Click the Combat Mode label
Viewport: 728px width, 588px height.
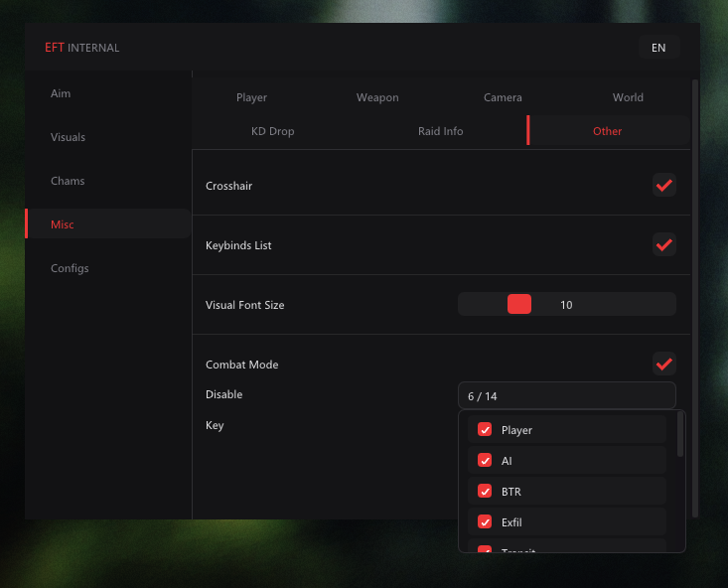pyautogui.click(x=242, y=365)
